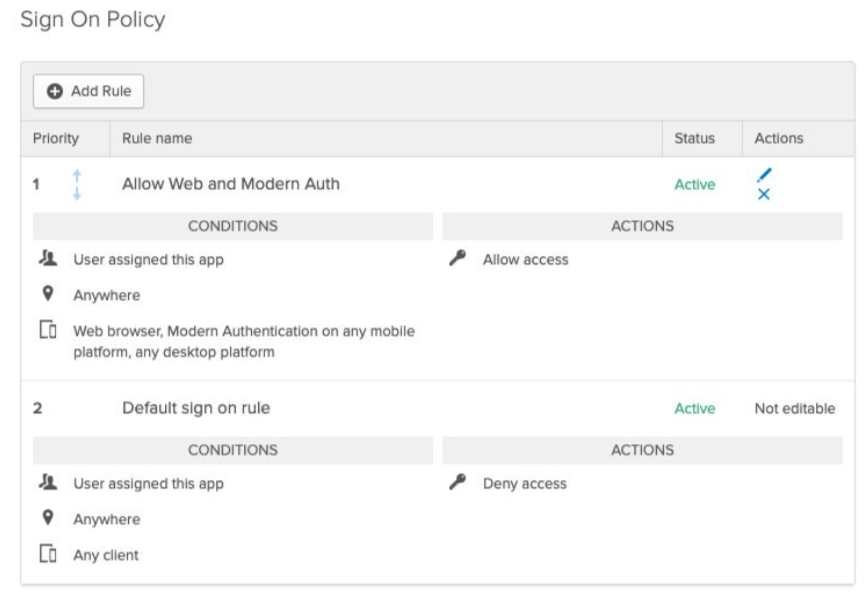Move Allow Web and Modern Auth rule up
This screenshot has height=596, width=866.
[x=76, y=177]
